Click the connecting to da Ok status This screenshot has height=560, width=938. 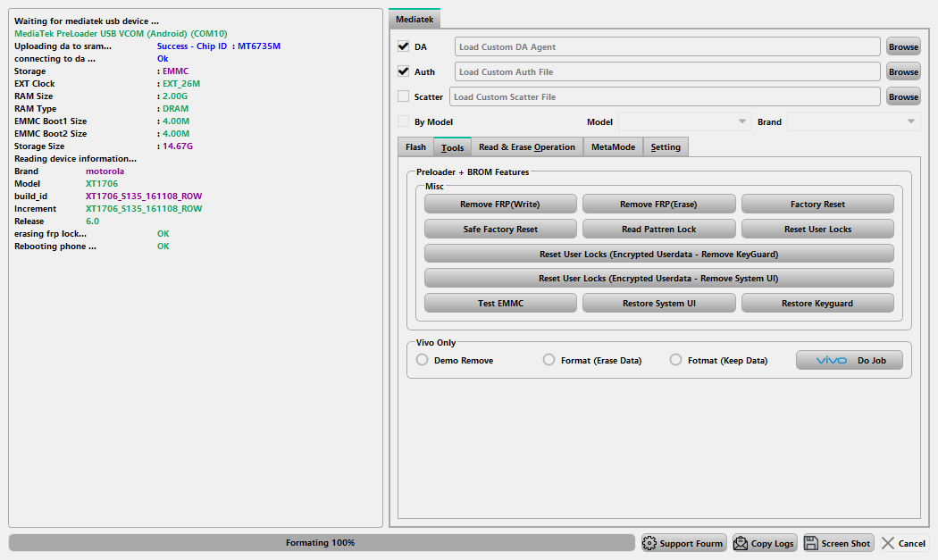tap(163, 59)
